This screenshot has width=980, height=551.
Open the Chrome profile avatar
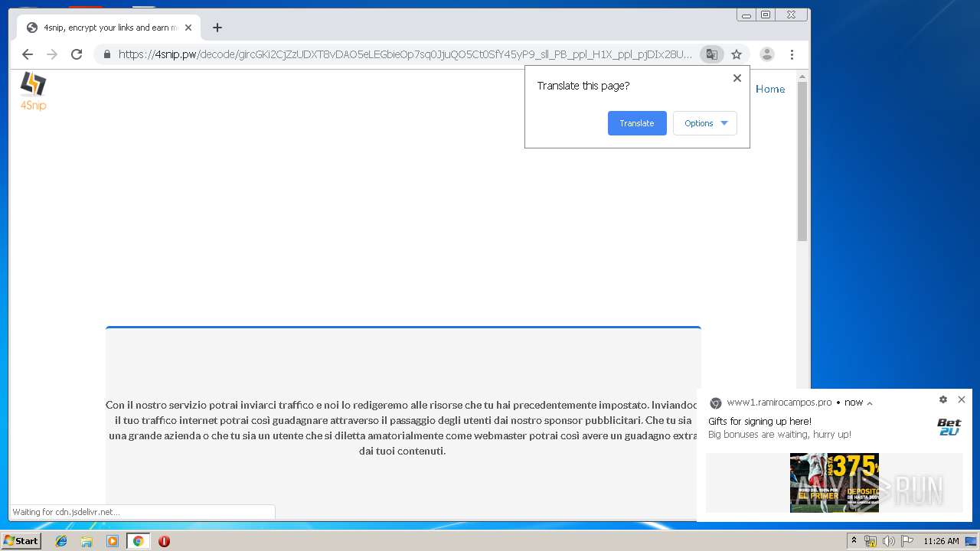(766, 54)
